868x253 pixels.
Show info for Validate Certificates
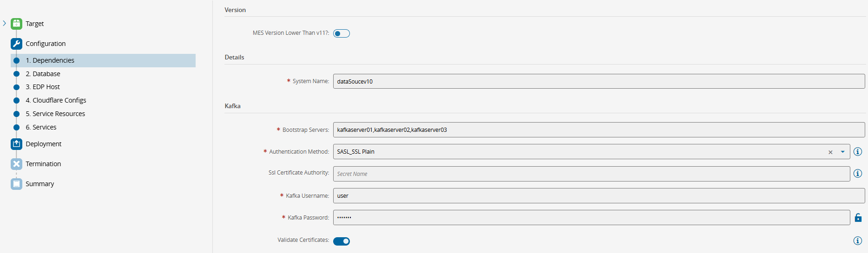pyautogui.click(x=858, y=240)
